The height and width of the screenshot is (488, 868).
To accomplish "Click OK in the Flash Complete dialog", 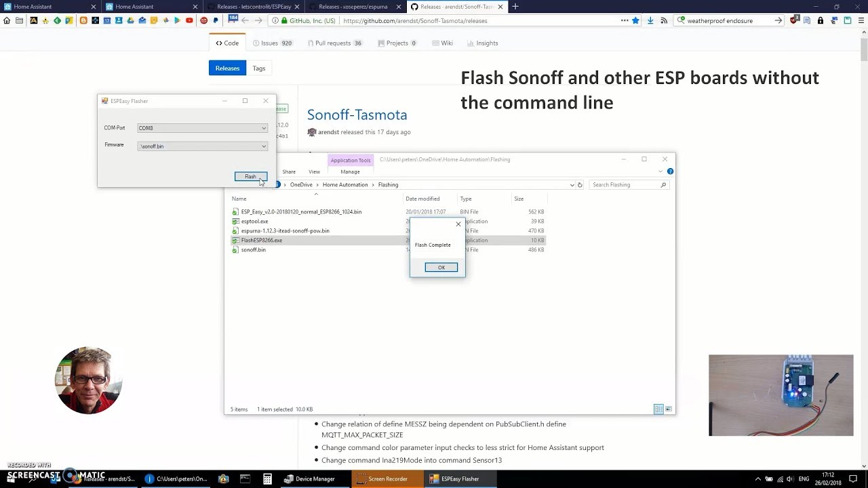I will tap(441, 267).
